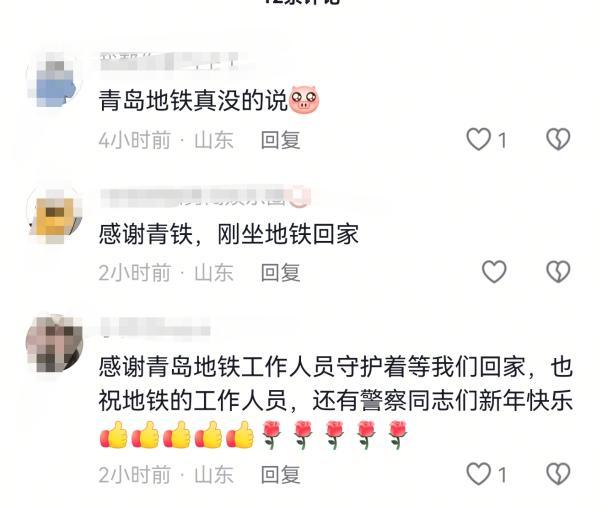This screenshot has height=508, width=602.
Task: Open the third commenter's blurred username
Action: tap(155, 329)
